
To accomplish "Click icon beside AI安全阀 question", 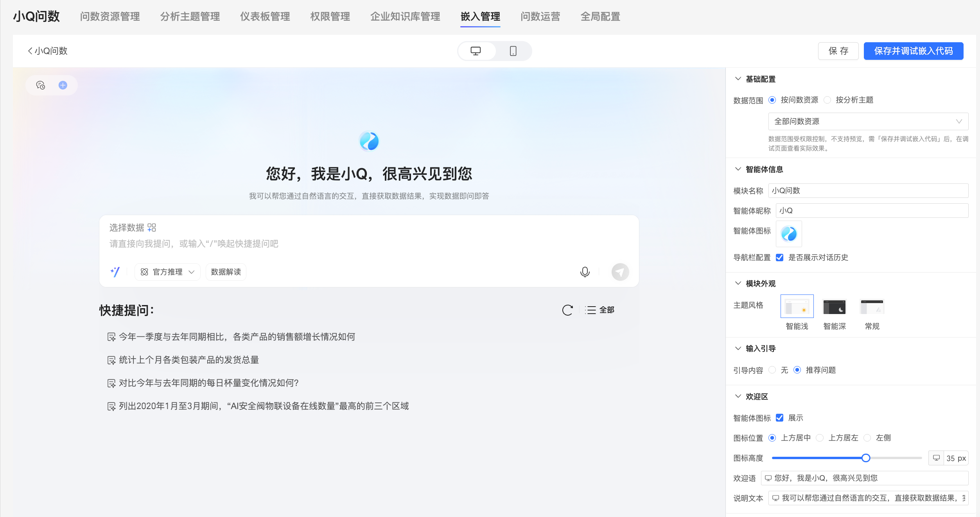I will [111, 406].
